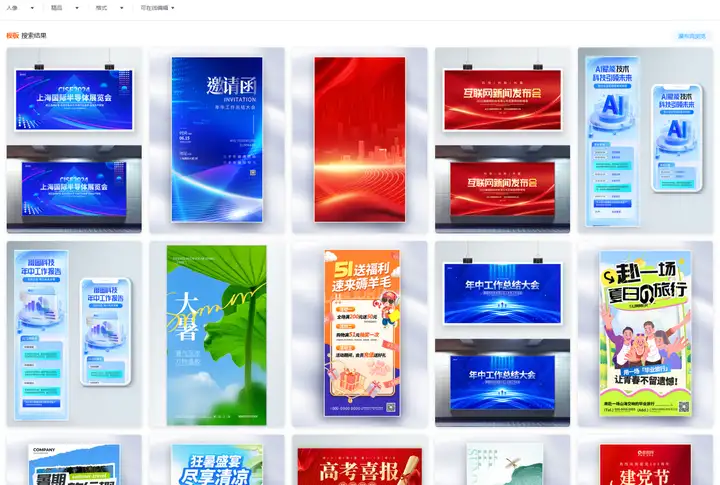720x485 pixels.
Task: Expand the 格式 filter dropdown
Action: [x=109, y=8]
